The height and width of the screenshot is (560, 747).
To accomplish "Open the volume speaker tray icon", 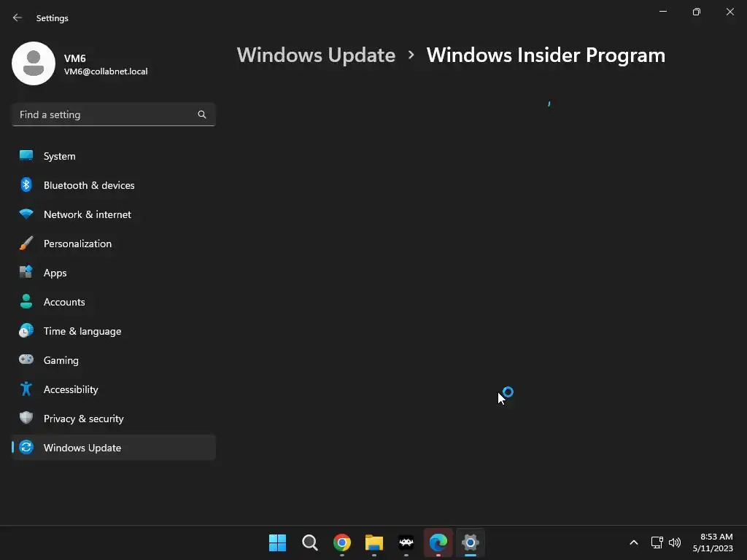I will pyautogui.click(x=675, y=542).
